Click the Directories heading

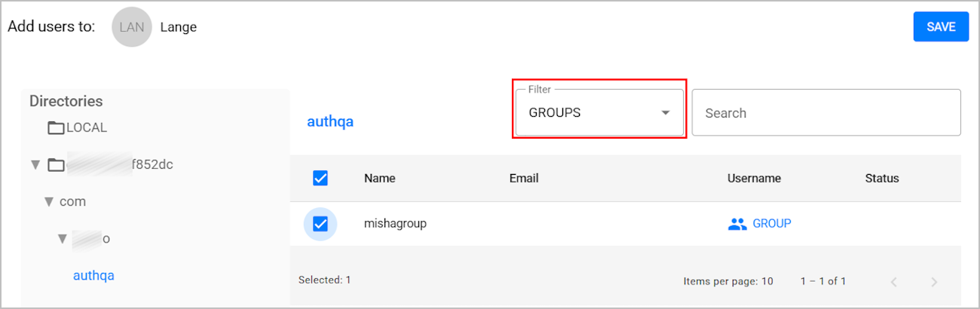pos(66,101)
